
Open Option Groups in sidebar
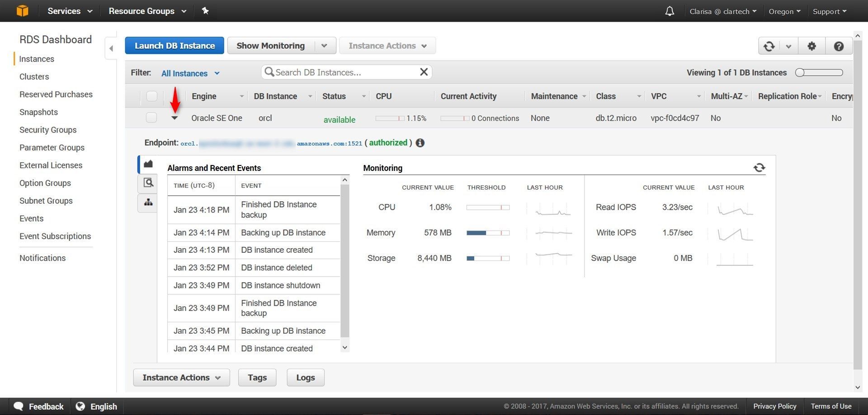tap(45, 183)
